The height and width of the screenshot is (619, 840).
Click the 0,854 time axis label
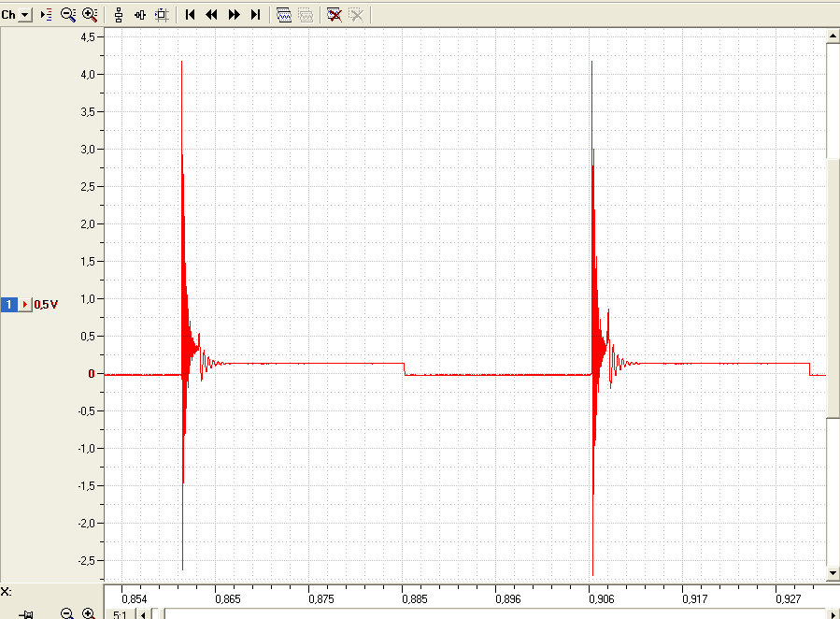[134, 598]
